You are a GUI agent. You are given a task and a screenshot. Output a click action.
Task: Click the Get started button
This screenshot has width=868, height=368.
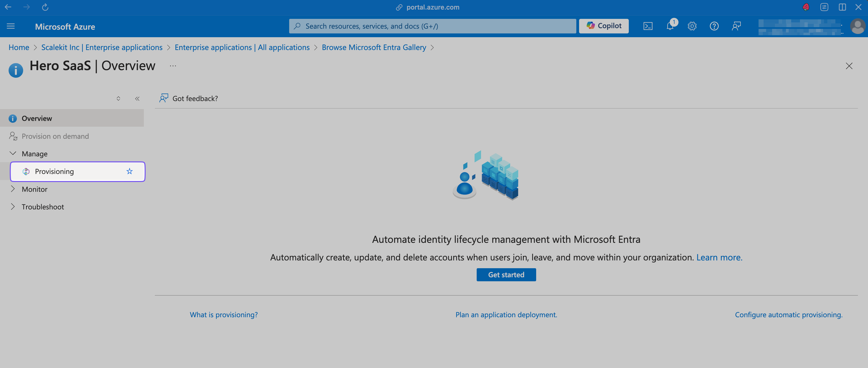506,274
